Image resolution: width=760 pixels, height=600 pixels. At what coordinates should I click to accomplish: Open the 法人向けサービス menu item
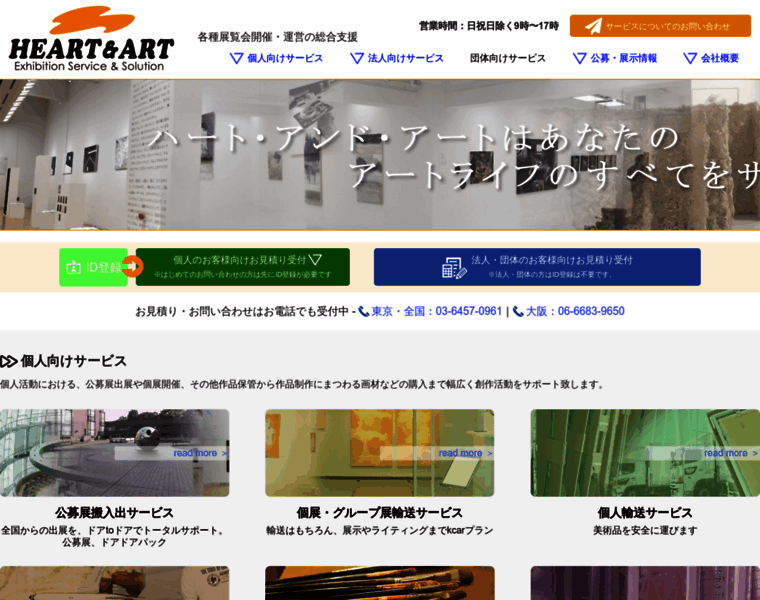(406, 58)
